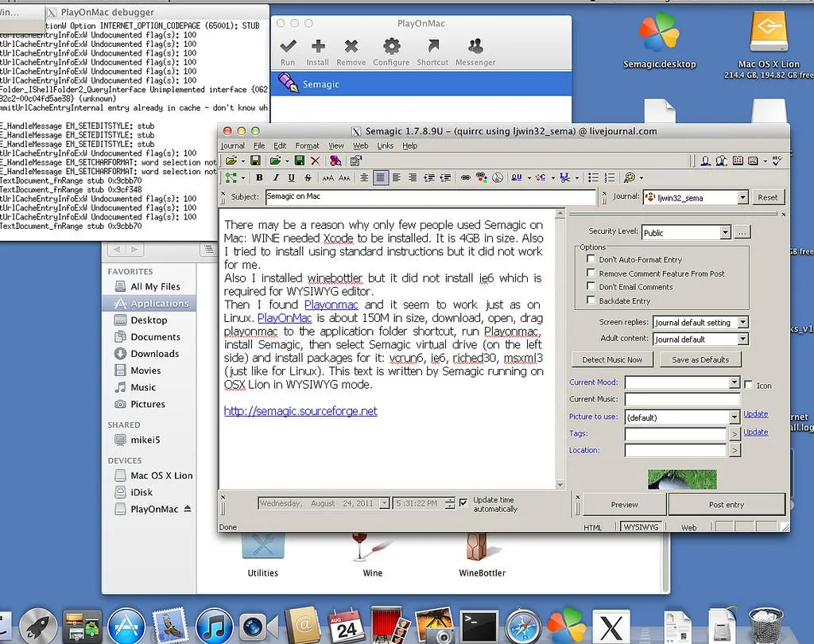Open the Format menu in Semagic
The height and width of the screenshot is (644, 814).
tap(307, 145)
